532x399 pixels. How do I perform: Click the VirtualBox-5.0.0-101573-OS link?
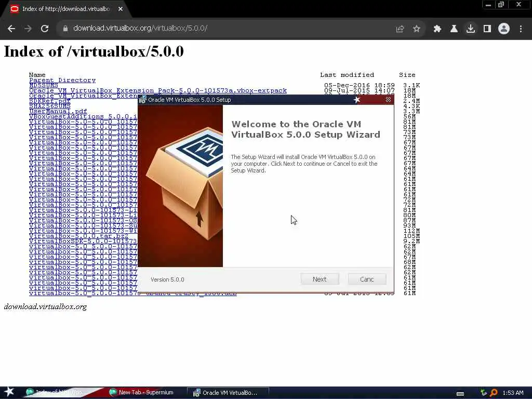[x=83, y=220]
